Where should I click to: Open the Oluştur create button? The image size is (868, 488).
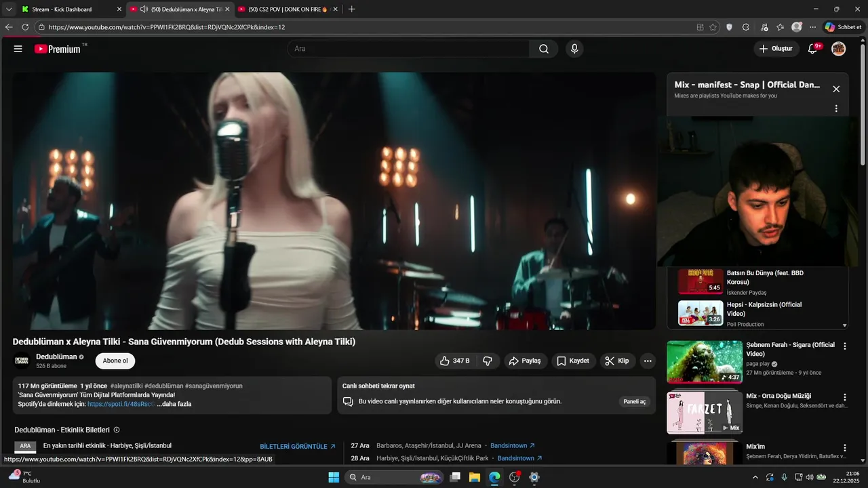[x=776, y=49]
